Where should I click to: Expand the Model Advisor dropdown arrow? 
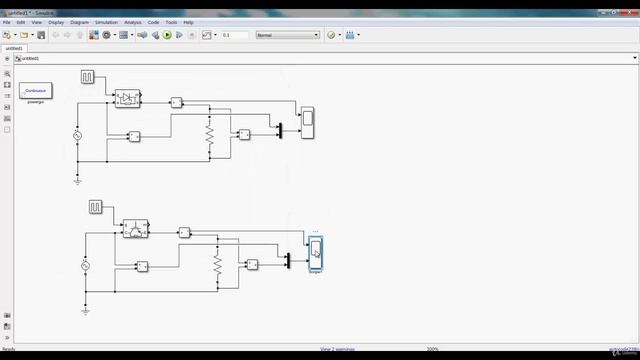pyautogui.click(x=340, y=35)
